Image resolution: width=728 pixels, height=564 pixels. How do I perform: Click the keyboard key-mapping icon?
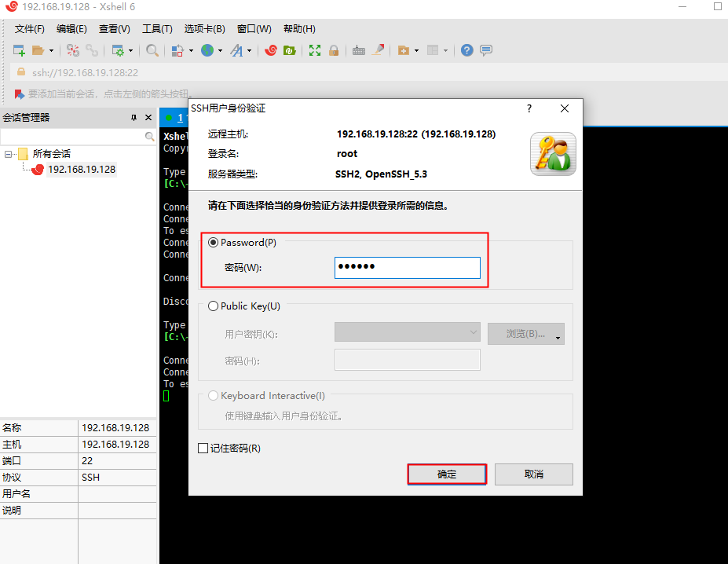pyautogui.click(x=359, y=50)
